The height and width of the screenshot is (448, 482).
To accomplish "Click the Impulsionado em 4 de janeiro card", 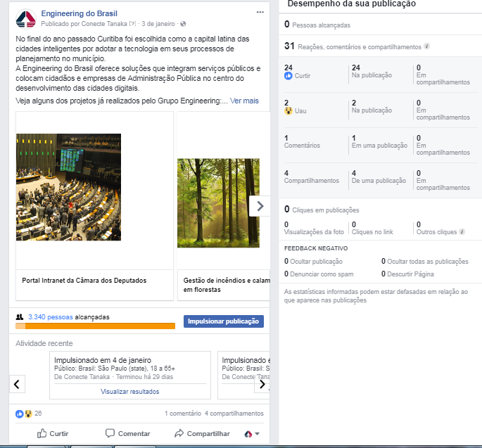I will pos(130,375).
